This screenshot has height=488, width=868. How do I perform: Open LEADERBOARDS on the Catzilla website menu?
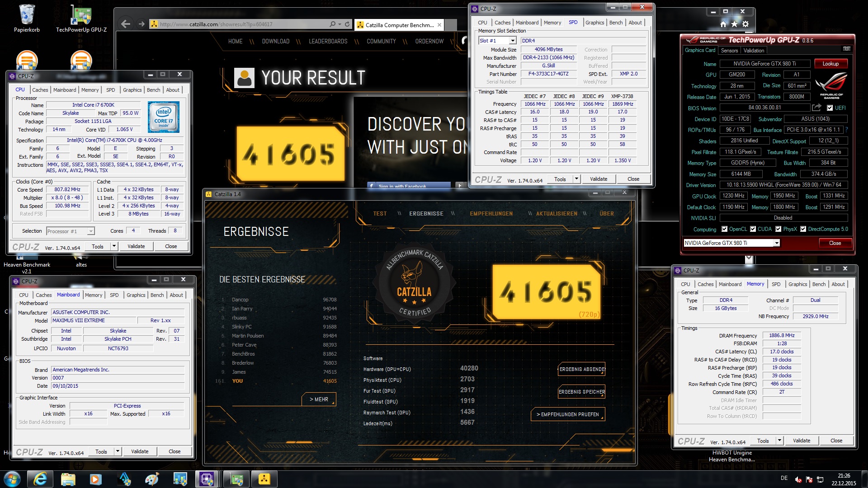(x=328, y=41)
